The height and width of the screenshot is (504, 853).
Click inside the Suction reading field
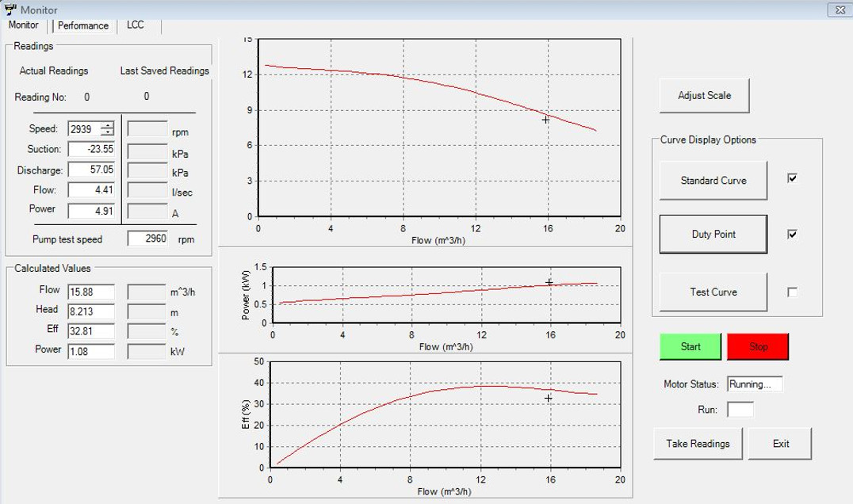tap(92, 149)
